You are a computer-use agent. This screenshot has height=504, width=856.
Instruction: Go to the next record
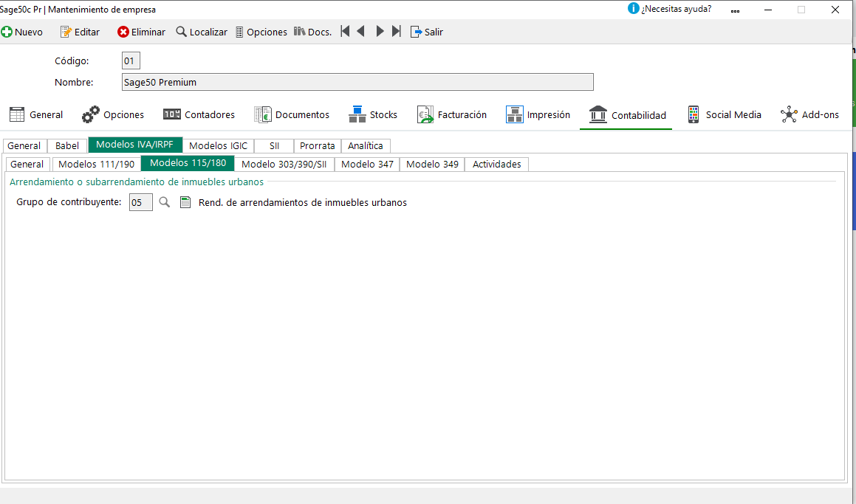click(380, 32)
